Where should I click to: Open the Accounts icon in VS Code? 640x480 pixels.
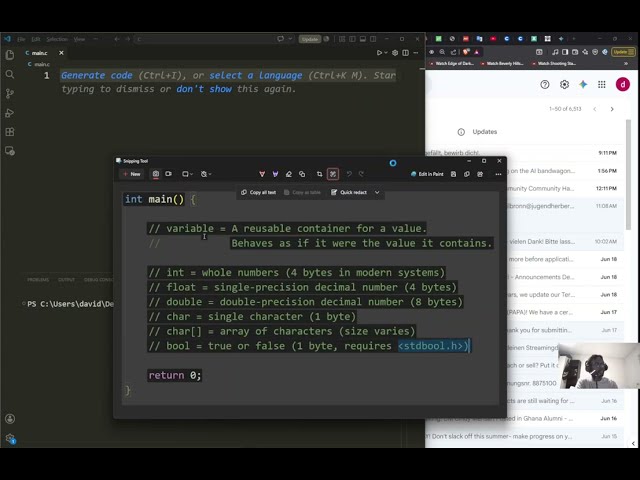pyautogui.click(x=10, y=419)
